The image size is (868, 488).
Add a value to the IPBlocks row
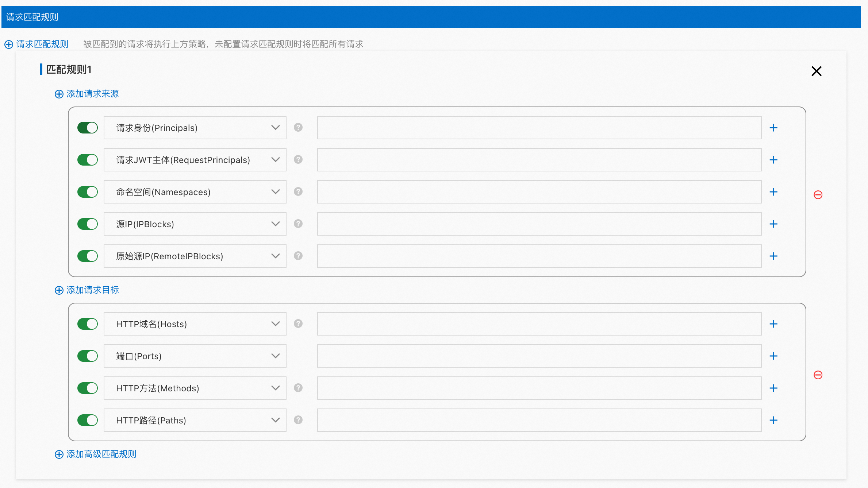pyautogui.click(x=773, y=224)
